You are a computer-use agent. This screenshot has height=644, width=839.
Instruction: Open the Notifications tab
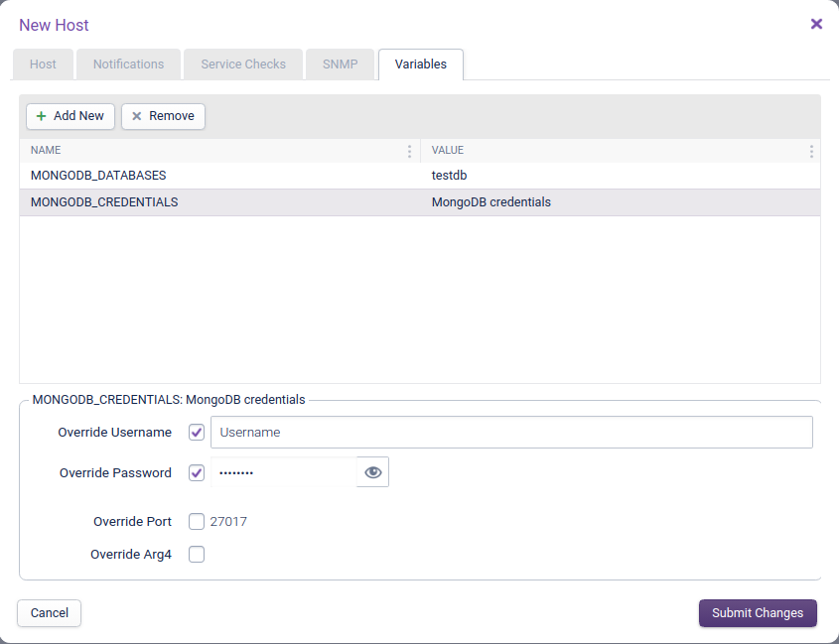[128, 64]
